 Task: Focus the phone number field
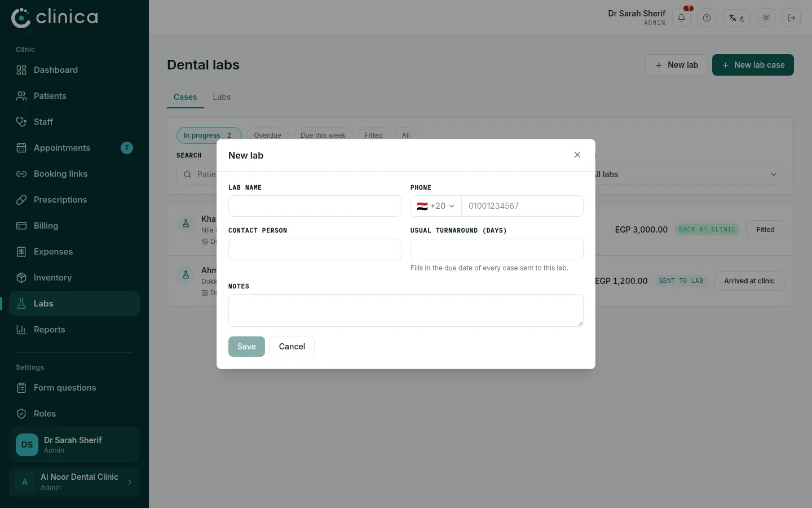pos(522,206)
